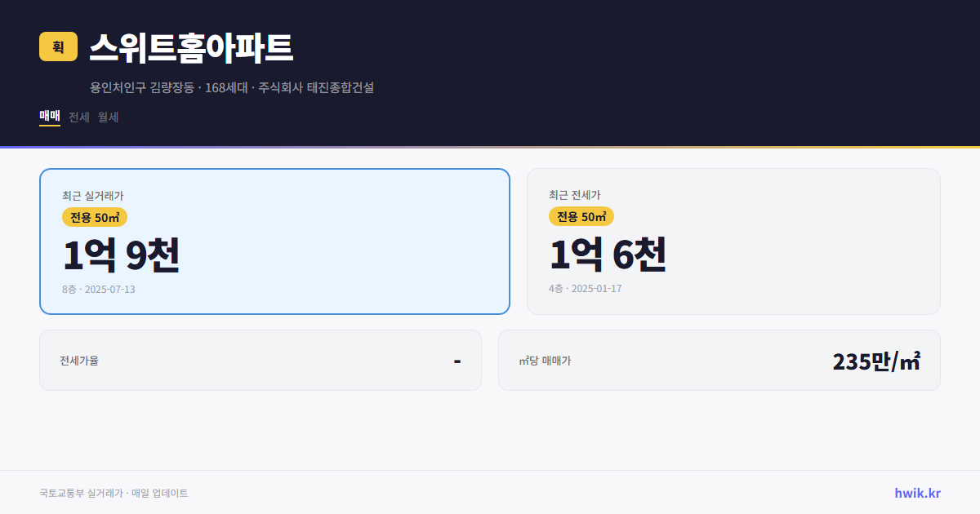Switch to the 매매 tab
This screenshot has width=980, height=514.
(49, 117)
